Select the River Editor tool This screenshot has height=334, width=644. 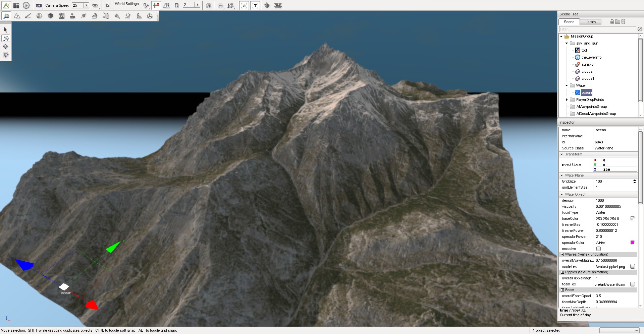click(x=128, y=16)
